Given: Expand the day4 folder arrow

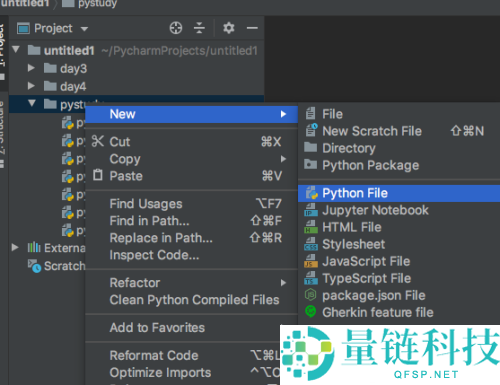Looking at the screenshot, I should [x=31, y=86].
